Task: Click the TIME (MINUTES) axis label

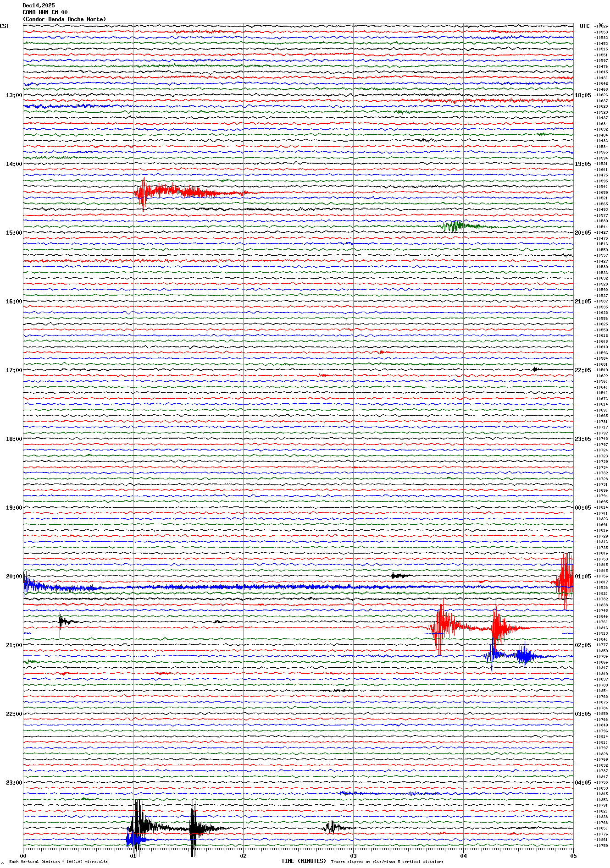Action: (x=303, y=861)
